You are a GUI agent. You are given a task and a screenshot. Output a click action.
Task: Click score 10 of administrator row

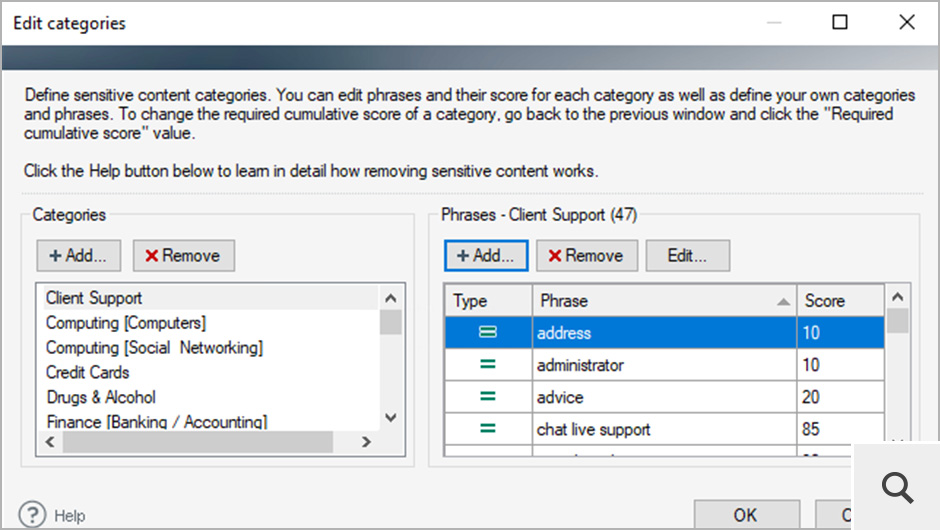811,365
